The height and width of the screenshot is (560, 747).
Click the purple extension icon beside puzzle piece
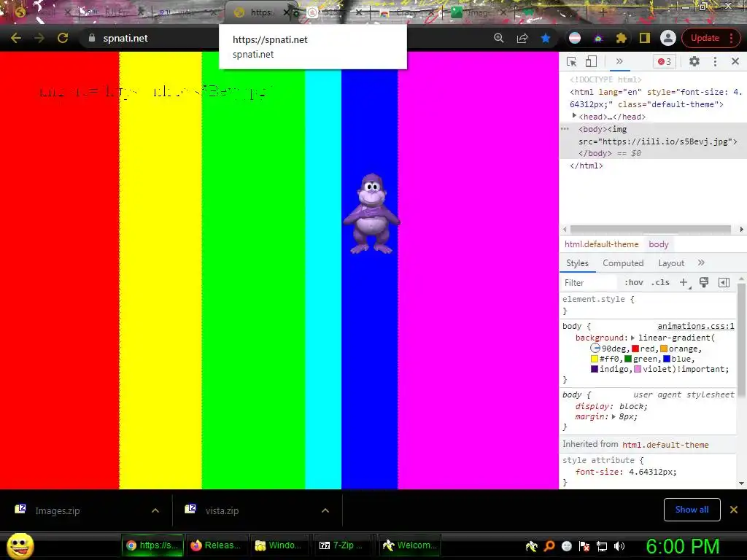coord(598,38)
